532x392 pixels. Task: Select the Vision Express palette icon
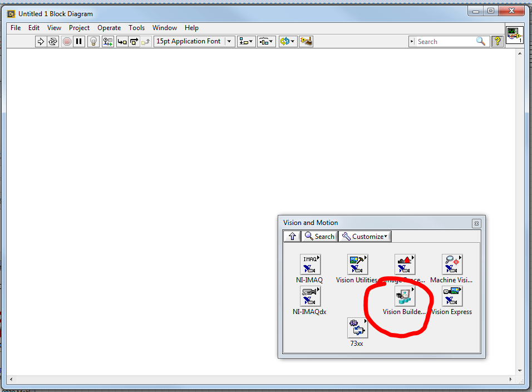point(452,296)
